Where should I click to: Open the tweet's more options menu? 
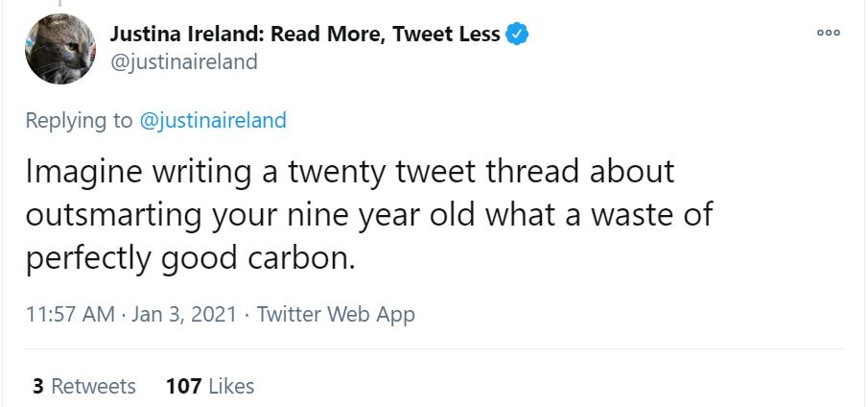tap(828, 32)
